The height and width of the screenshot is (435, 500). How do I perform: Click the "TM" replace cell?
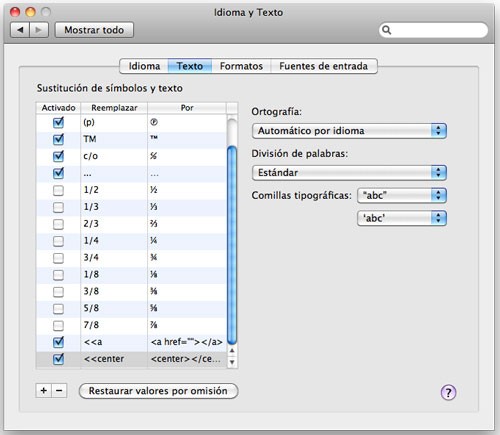click(x=114, y=139)
